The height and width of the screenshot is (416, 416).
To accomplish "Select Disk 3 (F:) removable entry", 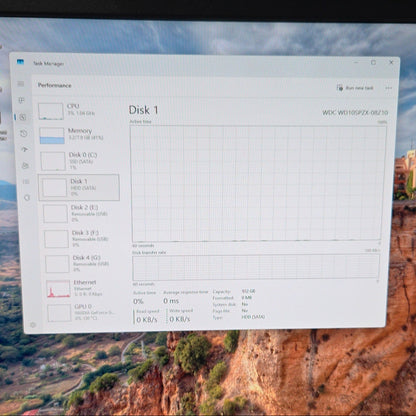I will pyautogui.click(x=82, y=238).
